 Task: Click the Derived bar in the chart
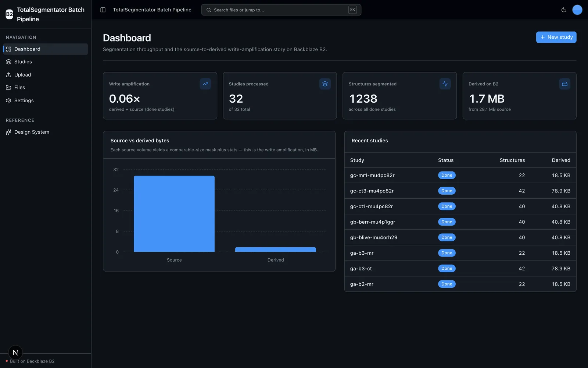click(276, 250)
